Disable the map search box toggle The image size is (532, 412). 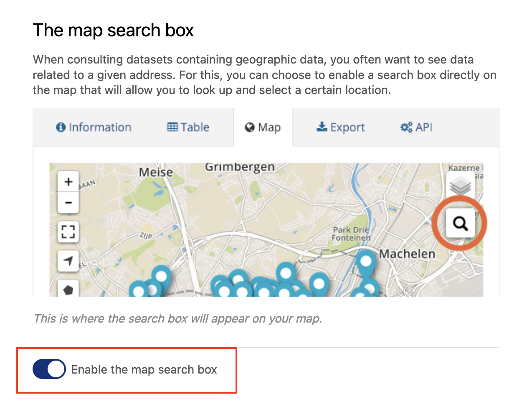[x=49, y=369]
